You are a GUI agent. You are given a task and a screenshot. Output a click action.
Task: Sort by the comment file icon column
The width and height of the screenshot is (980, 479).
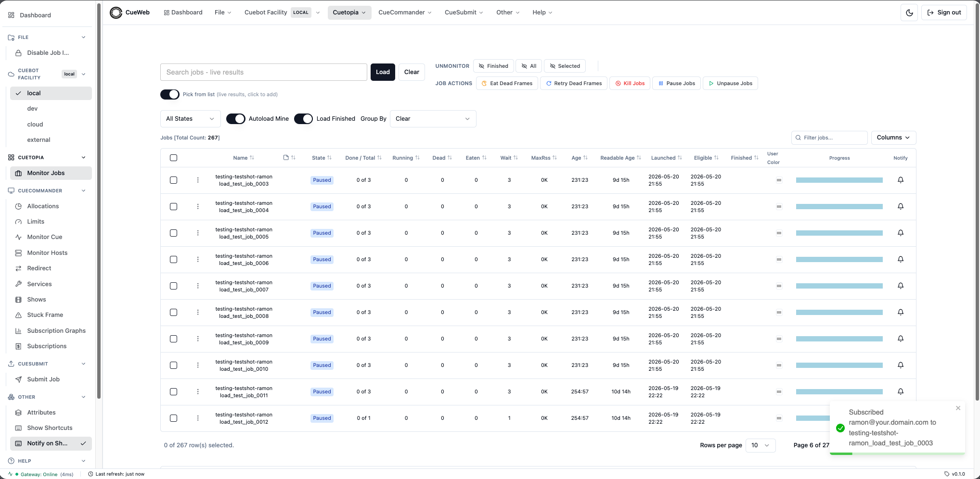point(289,158)
